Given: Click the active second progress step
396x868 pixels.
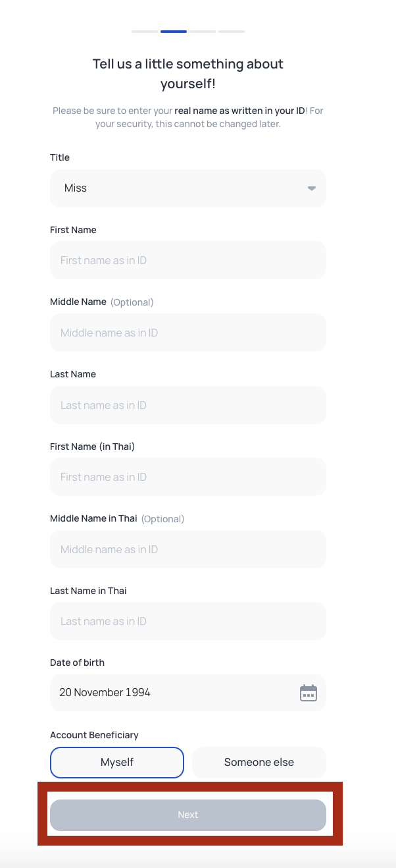Looking at the screenshot, I should [174, 32].
